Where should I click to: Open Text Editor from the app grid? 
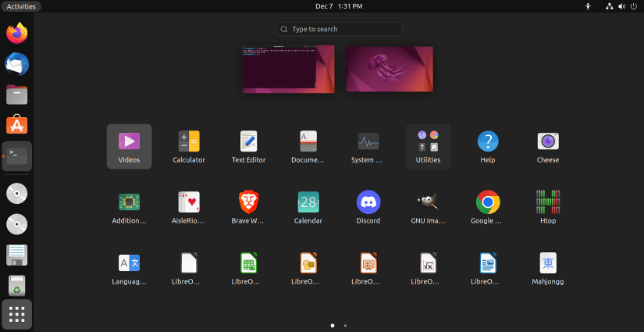pyautogui.click(x=248, y=146)
